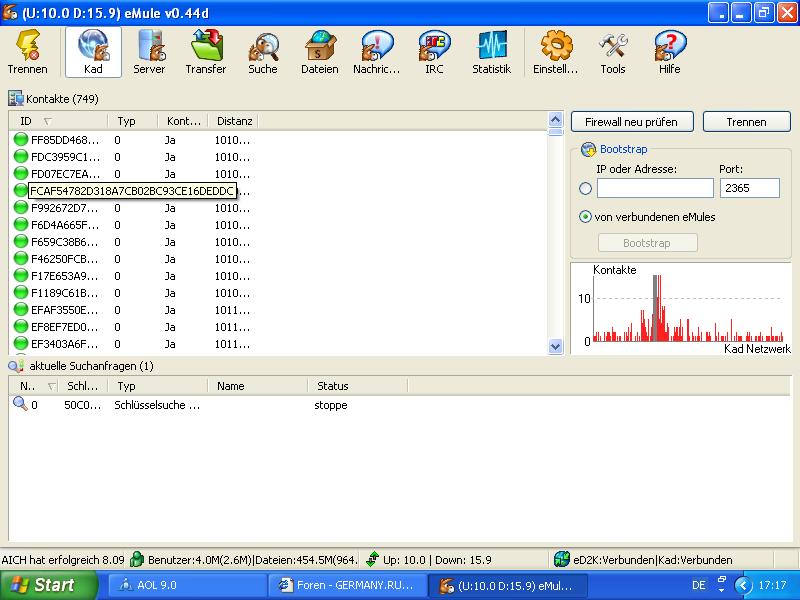The image size is (800, 600).
Task: Open Einstellungen preferences
Action: click(x=556, y=52)
